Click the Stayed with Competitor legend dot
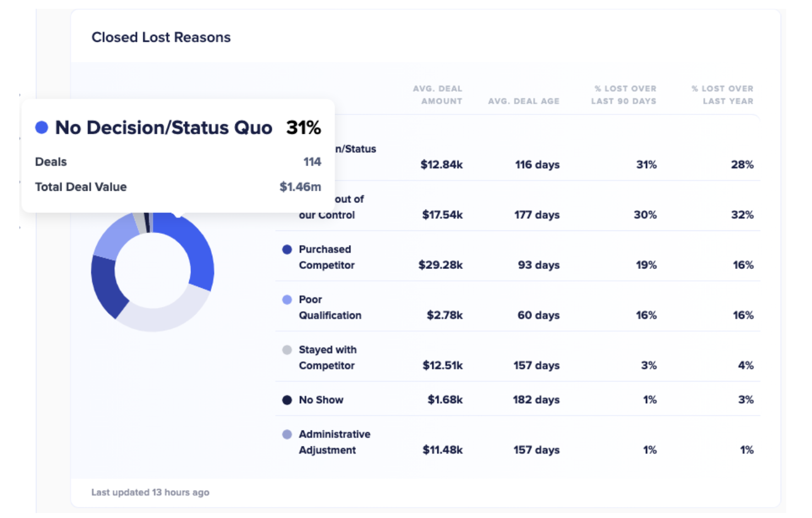This screenshot has width=812, height=518. (287, 350)
